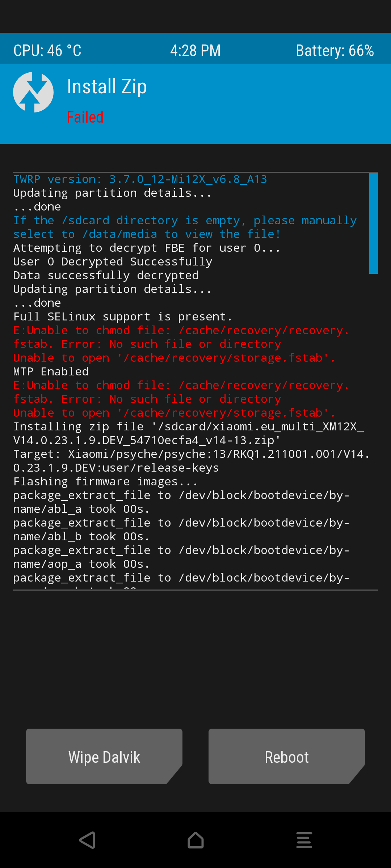The height and width of the screenshot is (868, 391).
Task: Tap the Install Zip title
Action: [x=107, y=87]
